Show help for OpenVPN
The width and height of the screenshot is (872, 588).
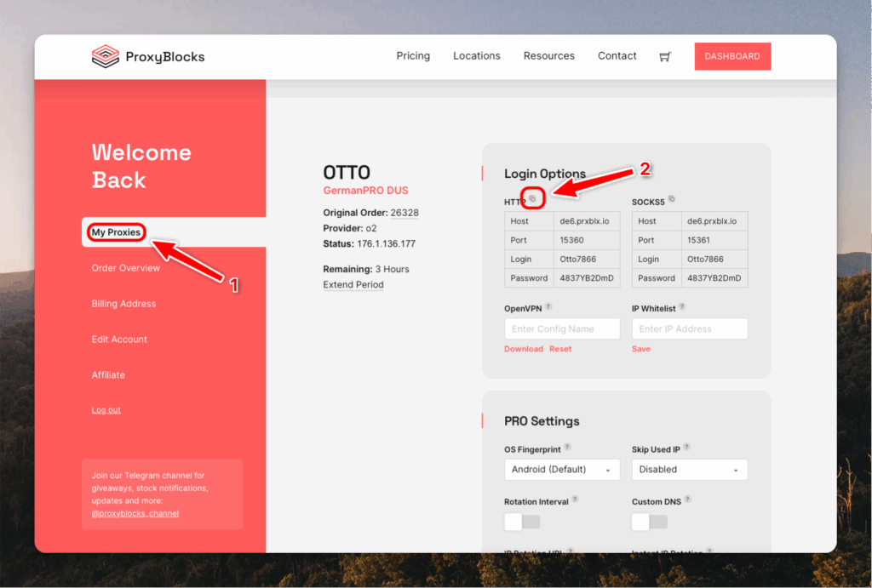(548, 306)
